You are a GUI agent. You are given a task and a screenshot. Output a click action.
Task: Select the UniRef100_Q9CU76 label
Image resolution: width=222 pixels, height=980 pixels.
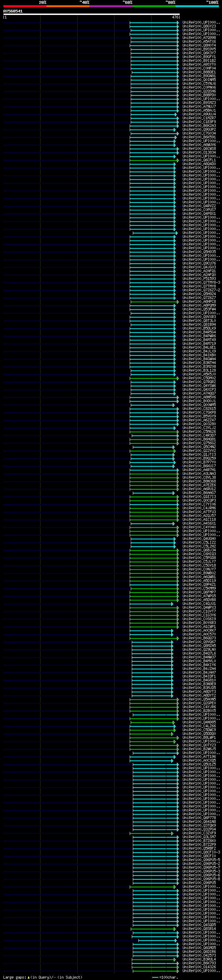click(199, 263)
